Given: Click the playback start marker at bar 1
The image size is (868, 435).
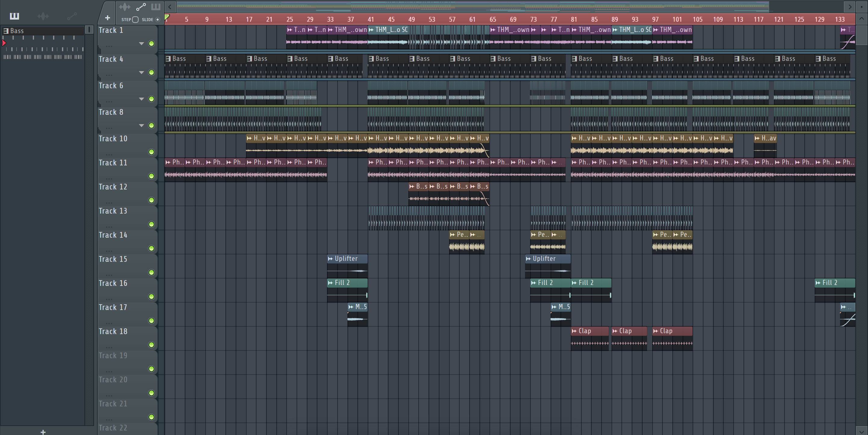Looking at the screenshot, I should (x=167, y=17).
